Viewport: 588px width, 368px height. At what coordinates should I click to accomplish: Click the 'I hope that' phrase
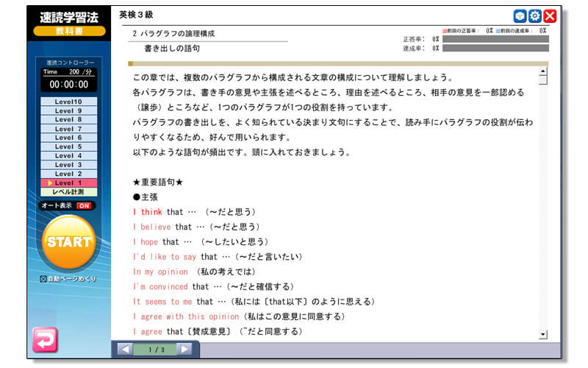pos(156,242)
